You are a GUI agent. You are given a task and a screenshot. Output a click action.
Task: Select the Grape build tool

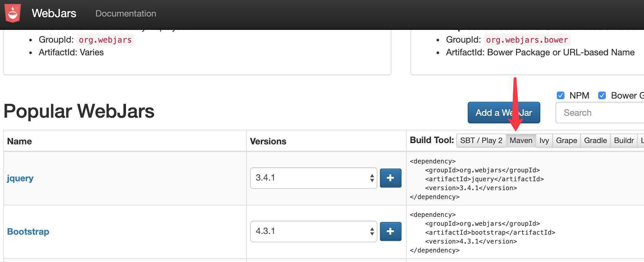point(566,141)
